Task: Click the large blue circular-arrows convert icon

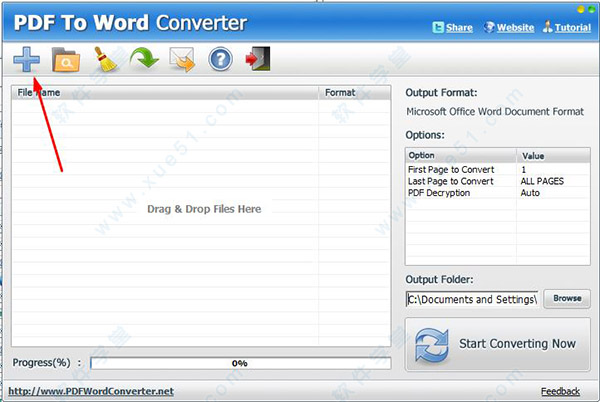Action: click(x=431, y=344)
